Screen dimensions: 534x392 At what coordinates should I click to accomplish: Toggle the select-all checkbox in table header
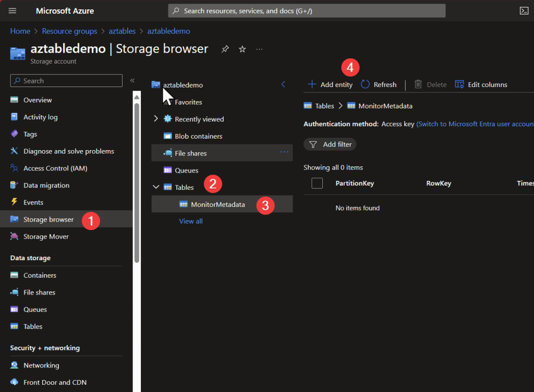[x=317, y=183]
